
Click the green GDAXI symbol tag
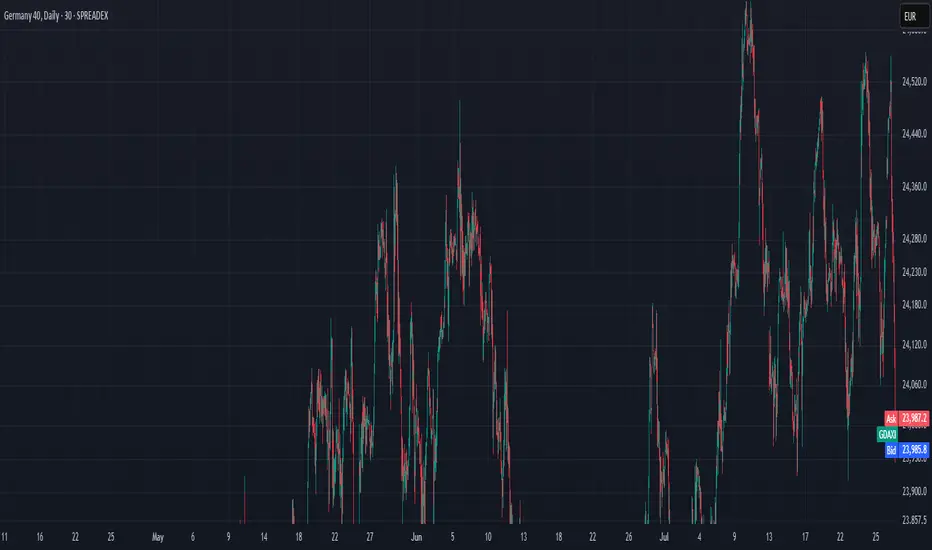click(x=887, y=435)
